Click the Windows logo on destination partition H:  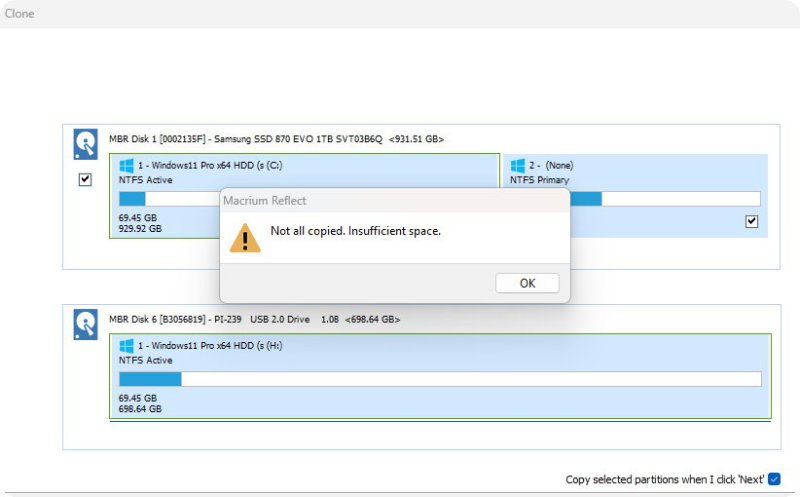pos(127,345)
